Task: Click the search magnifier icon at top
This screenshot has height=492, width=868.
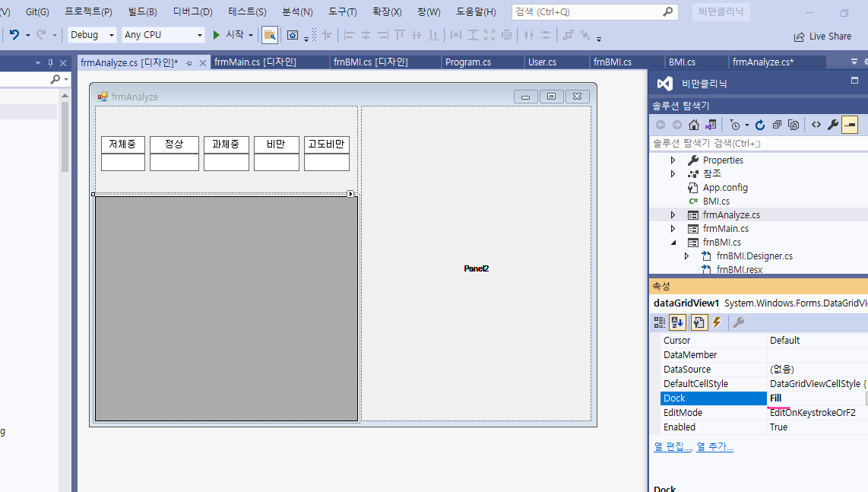Action: 668,11
